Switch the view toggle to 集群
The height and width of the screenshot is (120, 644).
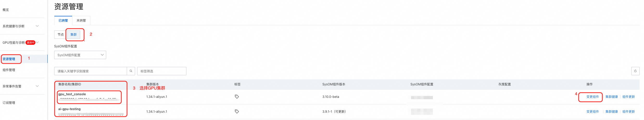[x=74, y=35]
